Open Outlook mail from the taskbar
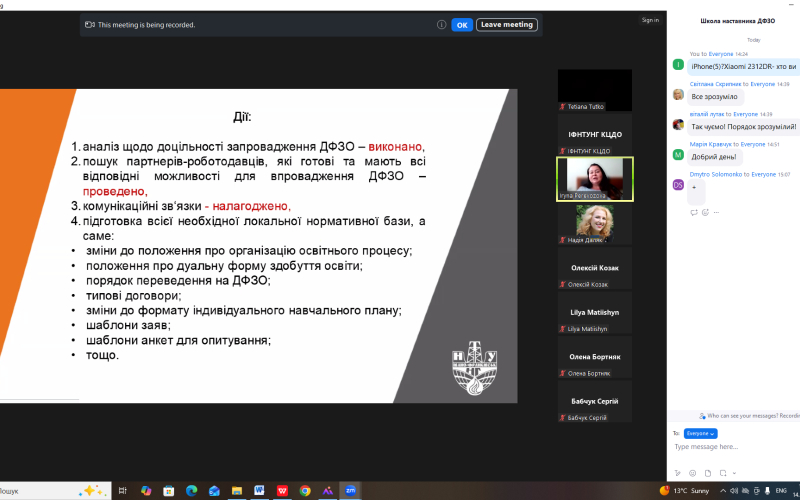Screen dimensions: 800x500 tap(214, 491)
